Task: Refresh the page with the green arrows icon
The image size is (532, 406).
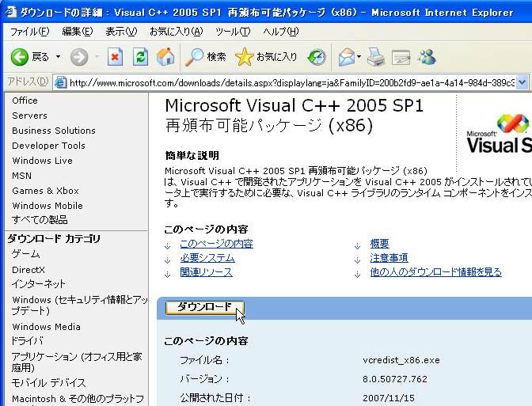Action: [x=140, y=57]
